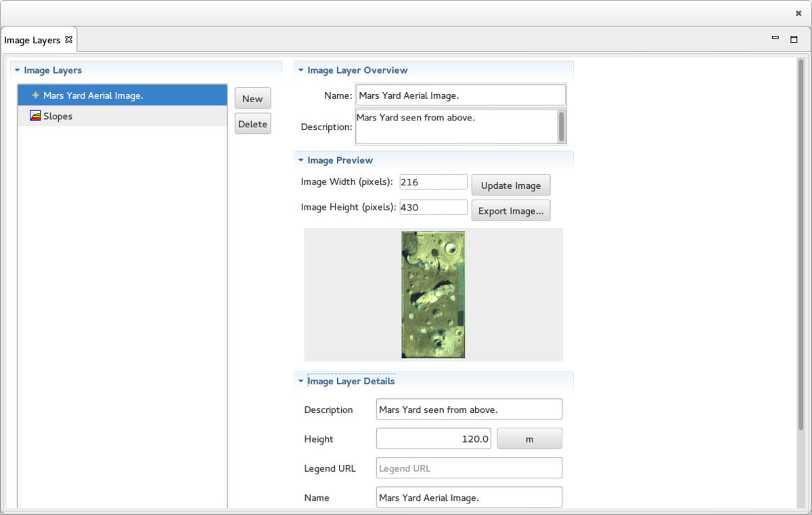812x515 pixels.
Task: Click the Description field scrollbar
Action: pos(562,127)
